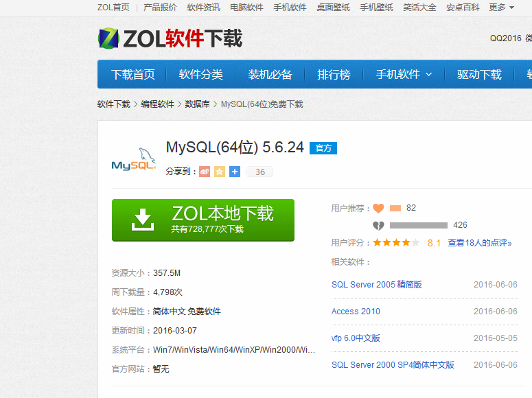Image resolution: width=532 pixels, height=398 pixels.
Task: Click the MySQL(64位) 5.6.24 title
Action: coord(235,148)
